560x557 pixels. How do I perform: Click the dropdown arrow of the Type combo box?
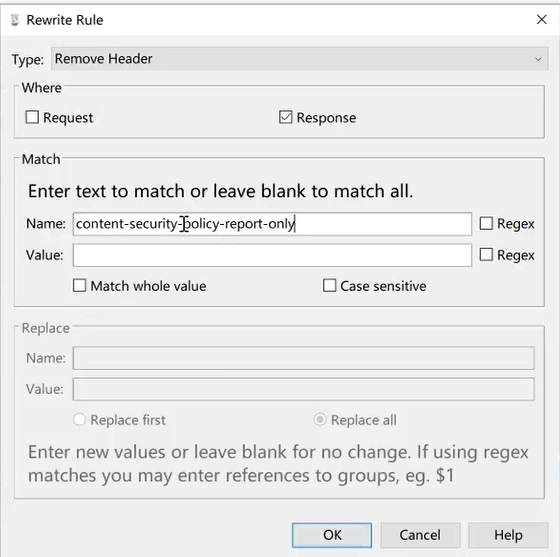coord(538,59)
